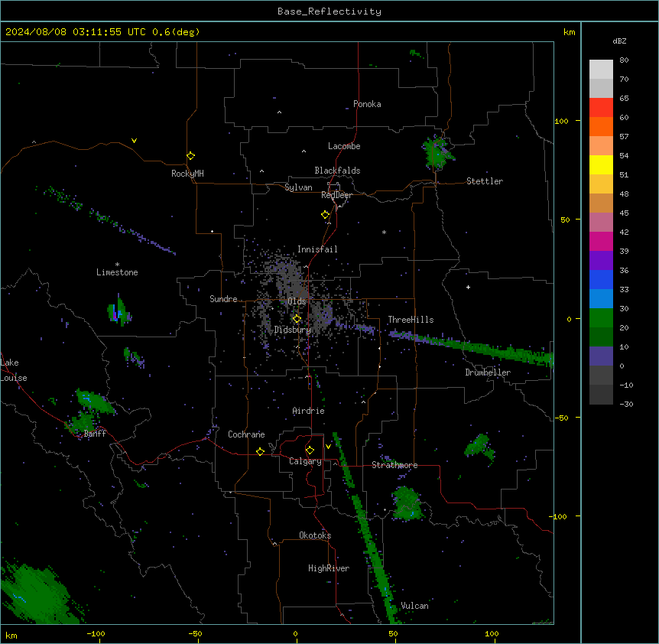Click the dBZ legend heading
The image size is (659, 644).
click(619, 41)
